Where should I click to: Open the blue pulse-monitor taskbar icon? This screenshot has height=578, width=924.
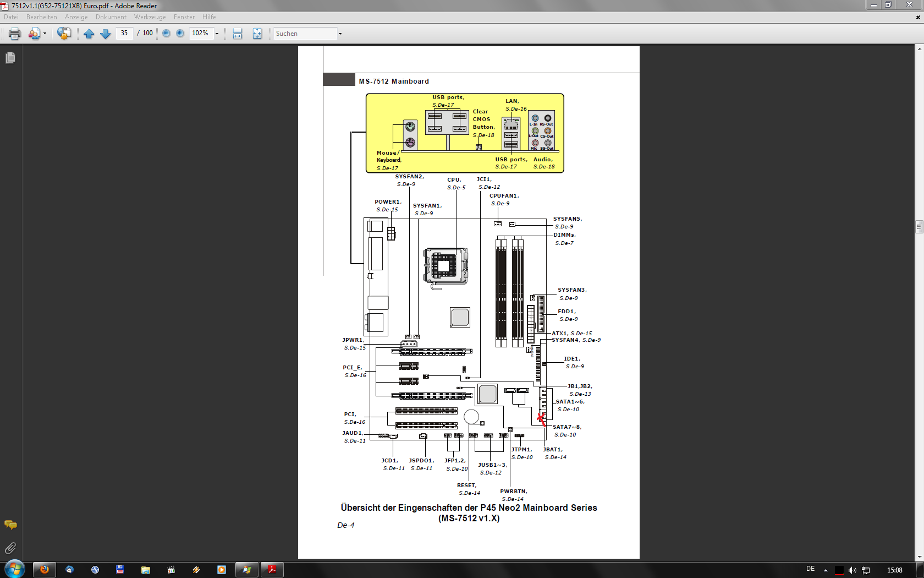95,570
